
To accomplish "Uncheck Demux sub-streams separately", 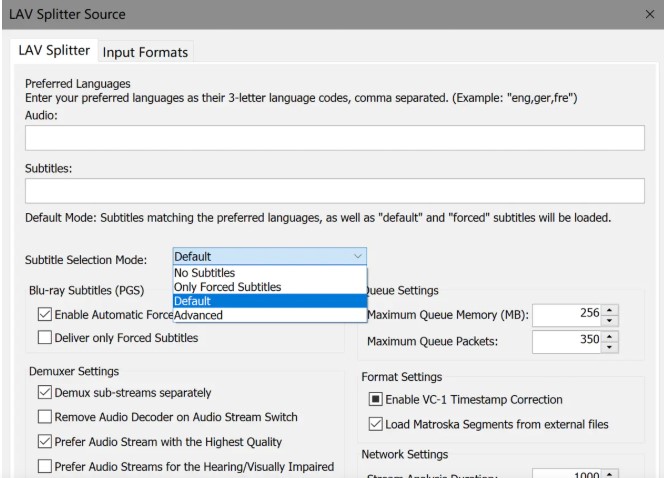I will [43, 392].
